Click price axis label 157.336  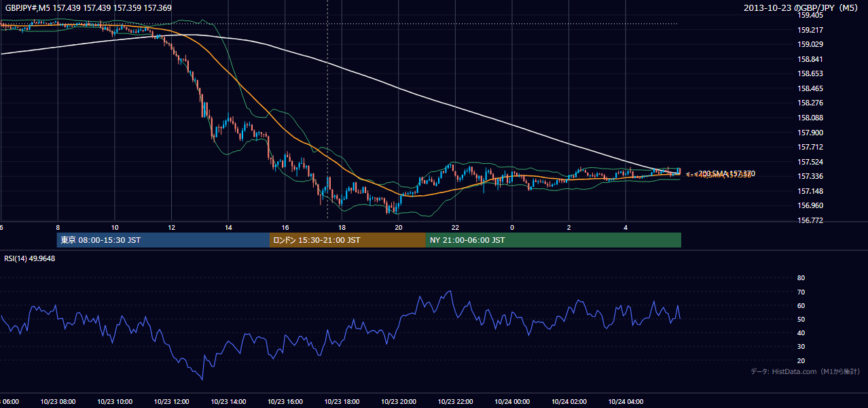pos(810,176)
